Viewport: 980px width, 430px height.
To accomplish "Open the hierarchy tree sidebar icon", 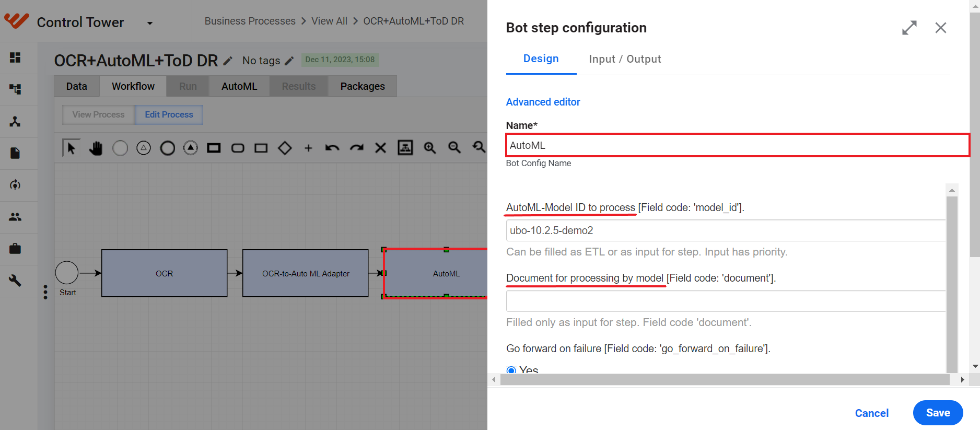I will pos(15,89).
